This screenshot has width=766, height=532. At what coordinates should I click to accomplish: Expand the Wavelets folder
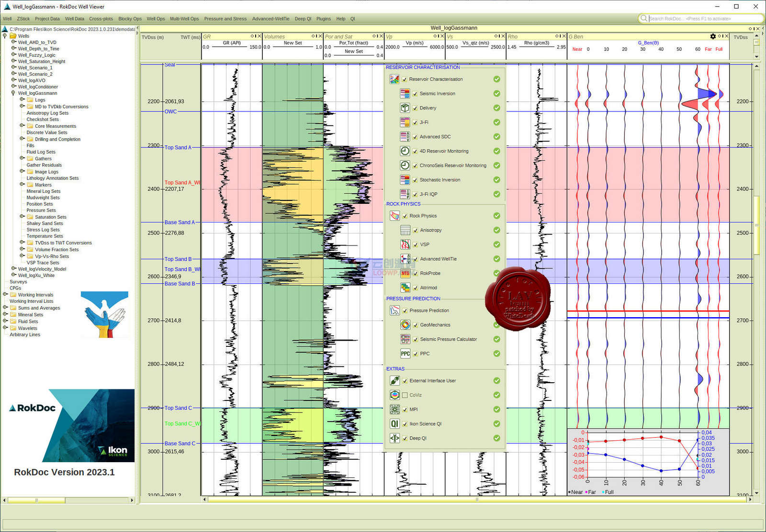pyautogui.click(x=5, y=328)
